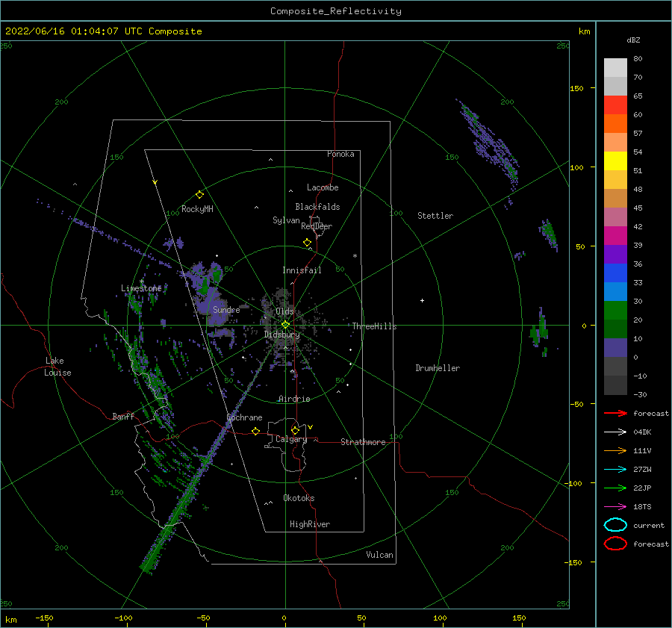
Task: Click the Ponoka town label
Action: [340, 154]
